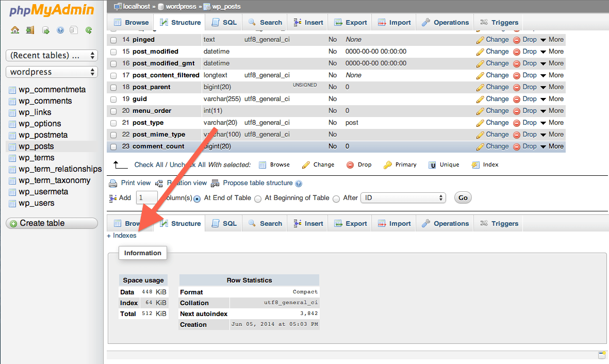
Task: Open the top SQL tab
Action: point(224,23)
